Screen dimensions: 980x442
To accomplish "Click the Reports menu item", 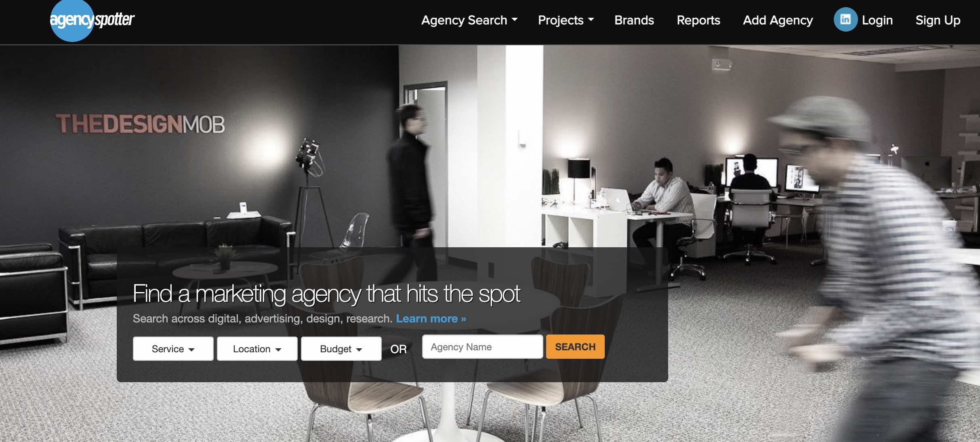I will point(698,19).
